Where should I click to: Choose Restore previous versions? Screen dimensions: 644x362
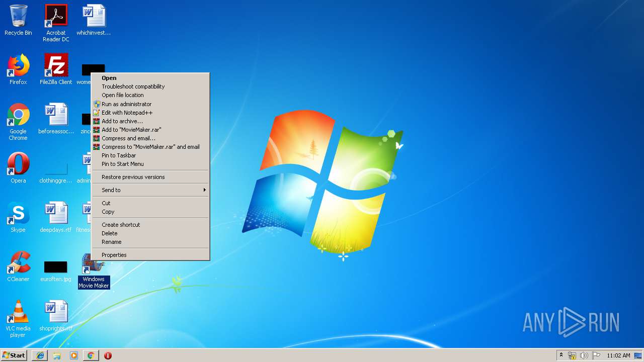click(150, 177)
